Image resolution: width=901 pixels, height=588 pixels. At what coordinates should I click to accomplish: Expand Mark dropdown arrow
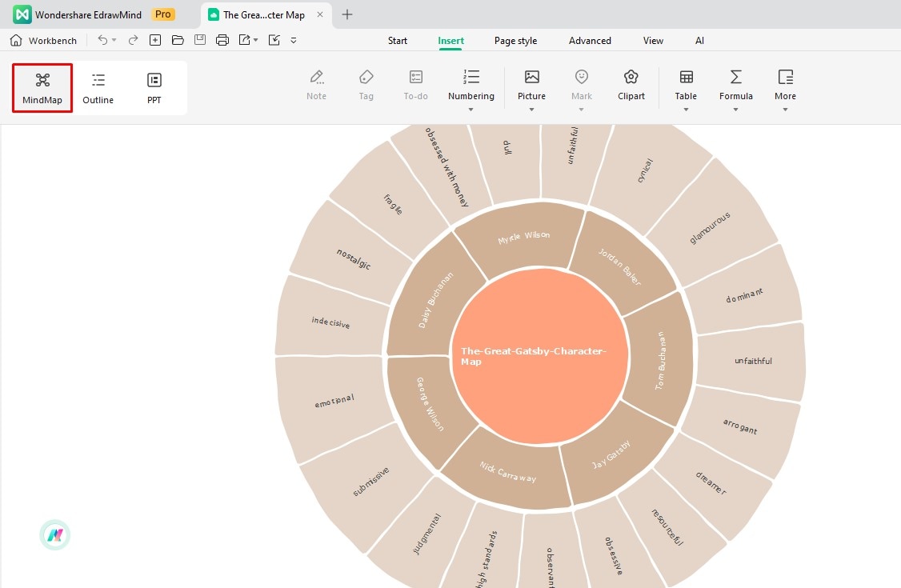(582, 110)
